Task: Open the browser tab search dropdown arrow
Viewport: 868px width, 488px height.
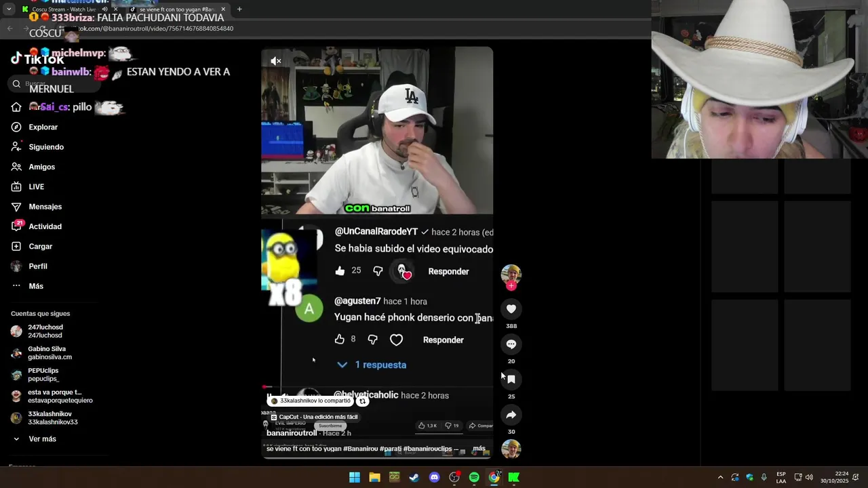Action: click(x=9, y=9)
